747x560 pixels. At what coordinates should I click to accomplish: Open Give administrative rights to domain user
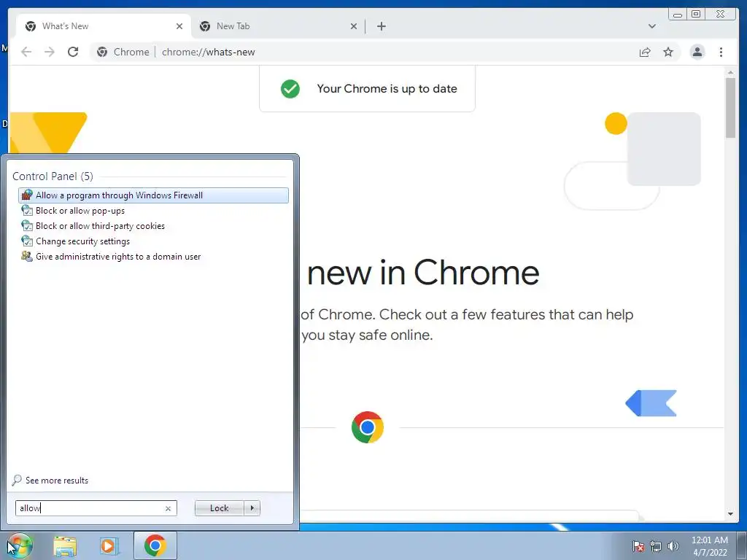point(153,256)
